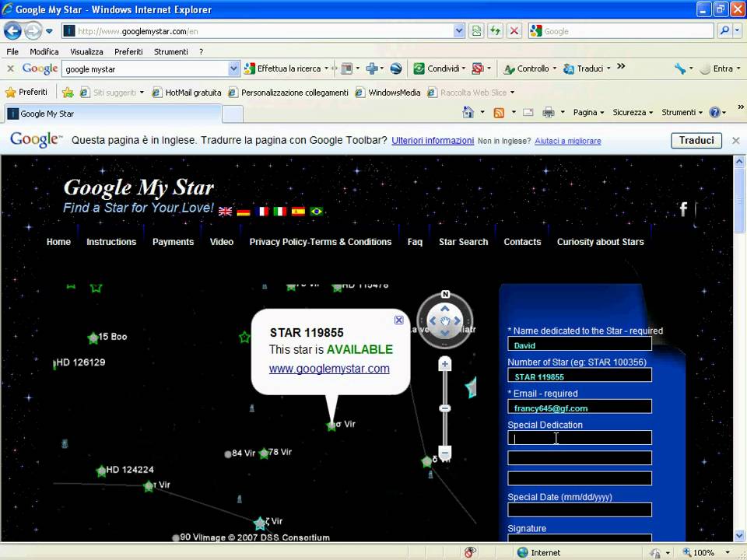Image resolution: width=747 pixels, height=560 pixels.
Task: Close the translation infobar
Action: pos(736,141)
